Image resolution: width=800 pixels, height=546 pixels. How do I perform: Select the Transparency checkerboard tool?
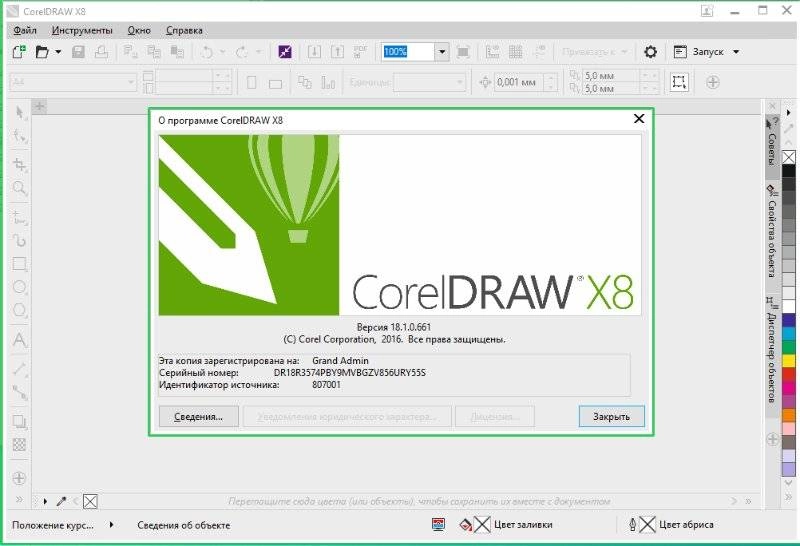pyautogui.click(x=19, y=444)
